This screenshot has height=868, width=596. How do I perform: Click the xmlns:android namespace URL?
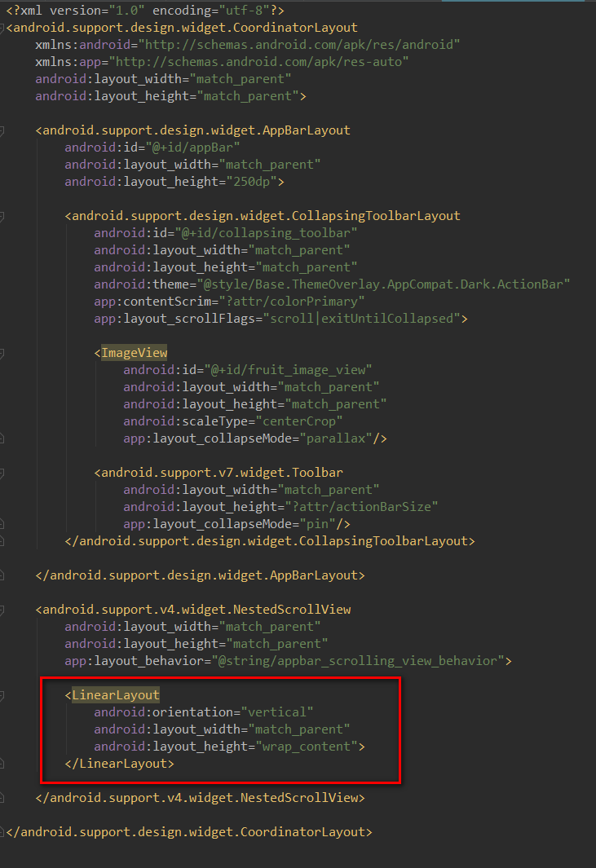299,45
